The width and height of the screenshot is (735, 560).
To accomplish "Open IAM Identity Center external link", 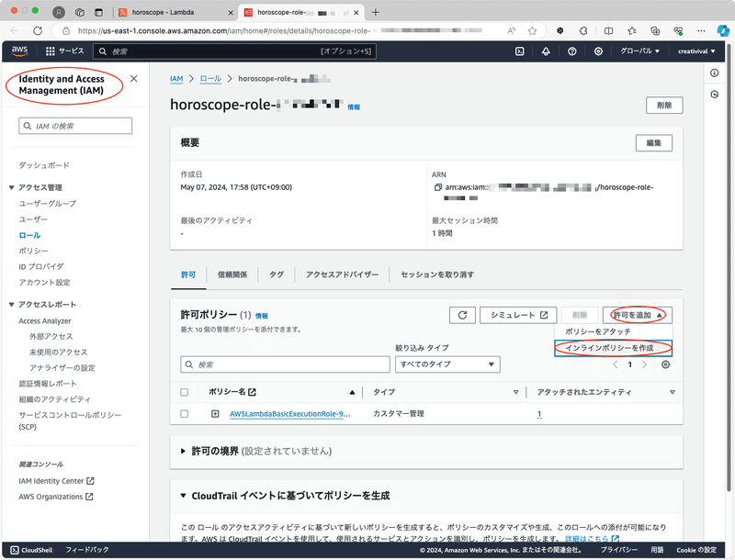I will tap(56, 481).
